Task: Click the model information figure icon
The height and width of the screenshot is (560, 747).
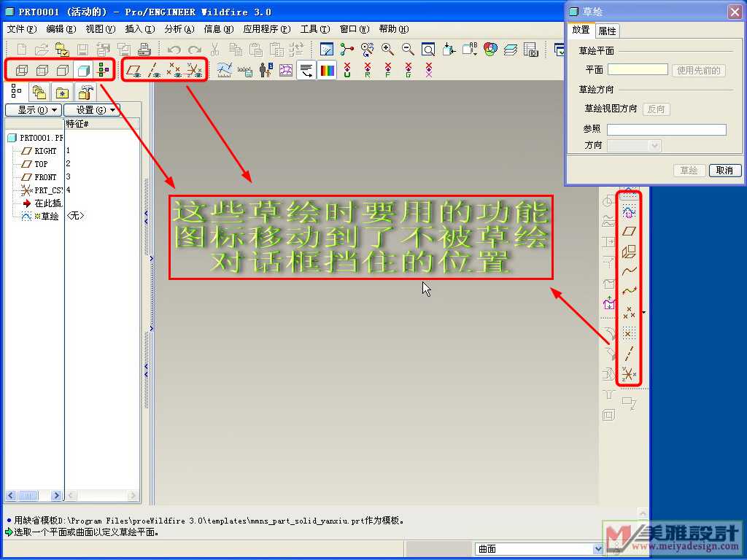Action: (266, 71)
